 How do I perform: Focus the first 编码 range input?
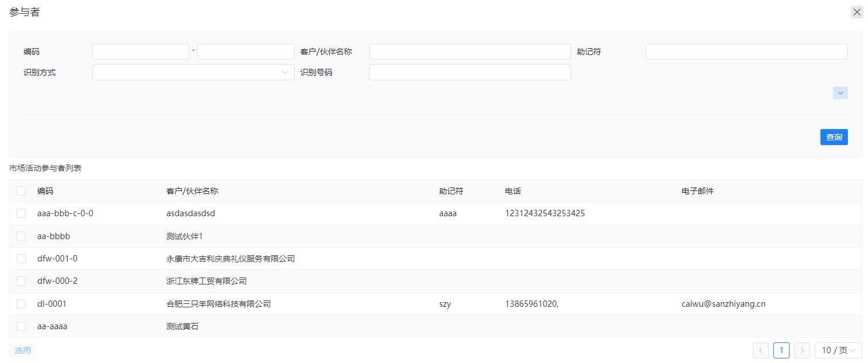(140, 52)
